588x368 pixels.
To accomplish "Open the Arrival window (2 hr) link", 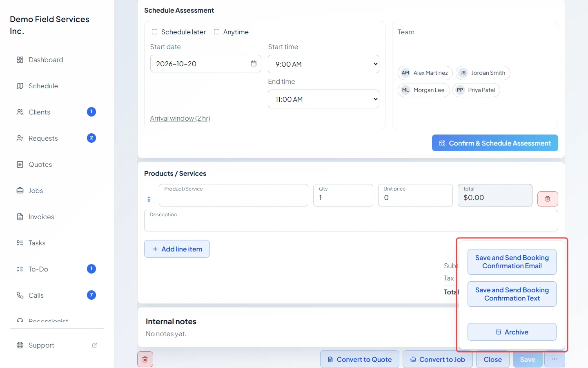I will (180, 118).
